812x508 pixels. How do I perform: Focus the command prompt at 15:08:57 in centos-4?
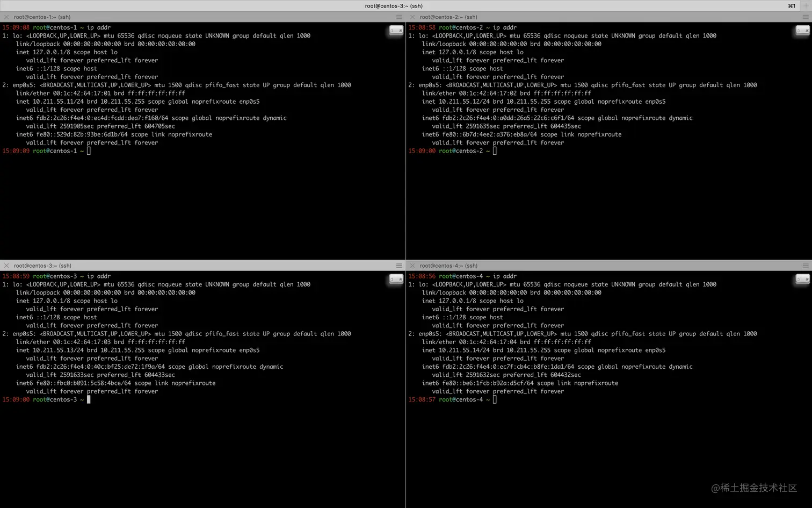[x=452, y=399]
